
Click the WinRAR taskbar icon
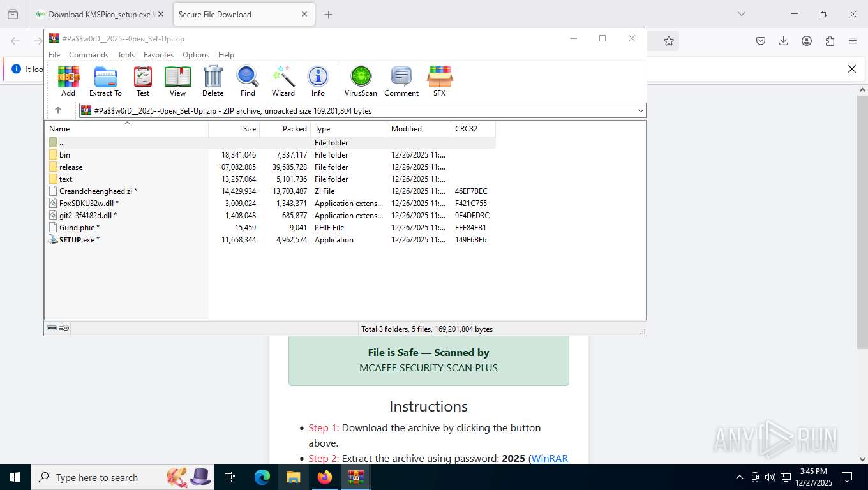[356, 477]
